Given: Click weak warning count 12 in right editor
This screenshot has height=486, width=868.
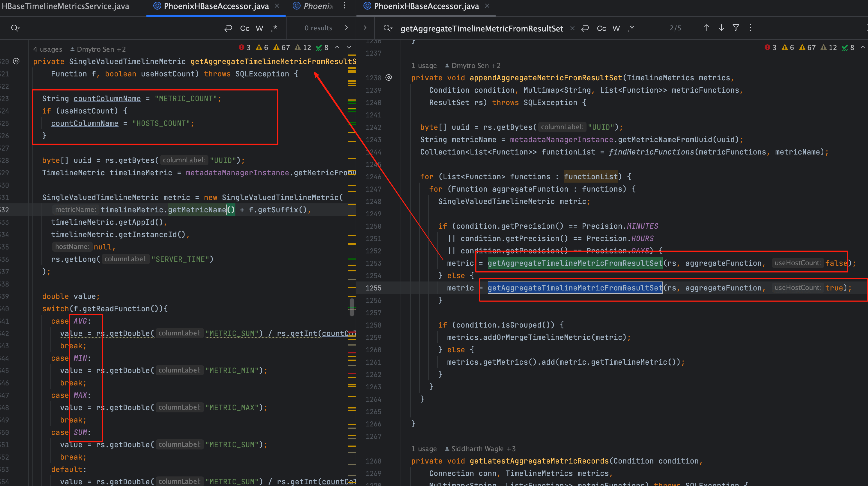Looking at the screenshot, I should pyautogui.click(x=829, y=47).
